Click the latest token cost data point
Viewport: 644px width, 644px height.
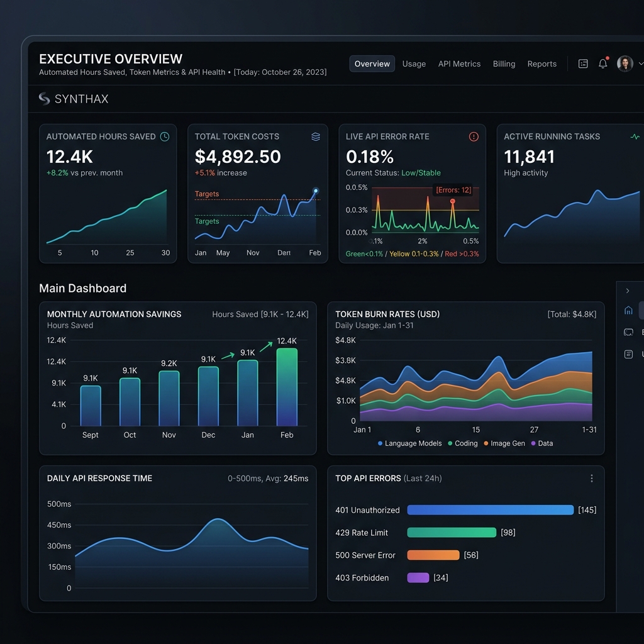pos(316,191)
